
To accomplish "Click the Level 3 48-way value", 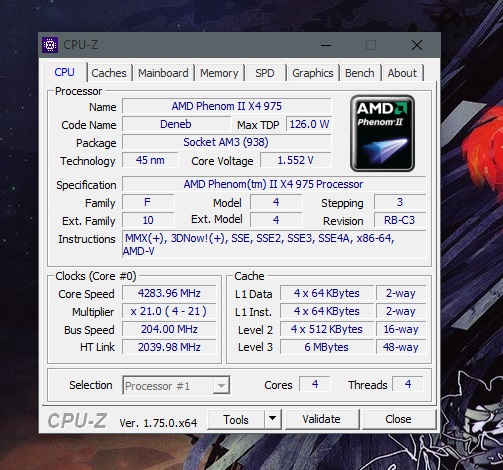I will click(x=401, y=347).
